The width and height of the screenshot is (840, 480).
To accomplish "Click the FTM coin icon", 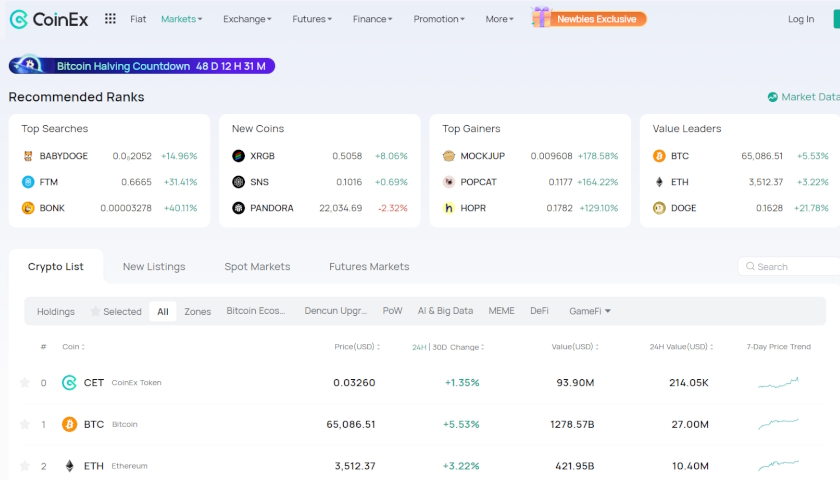I will click(28, 182).
